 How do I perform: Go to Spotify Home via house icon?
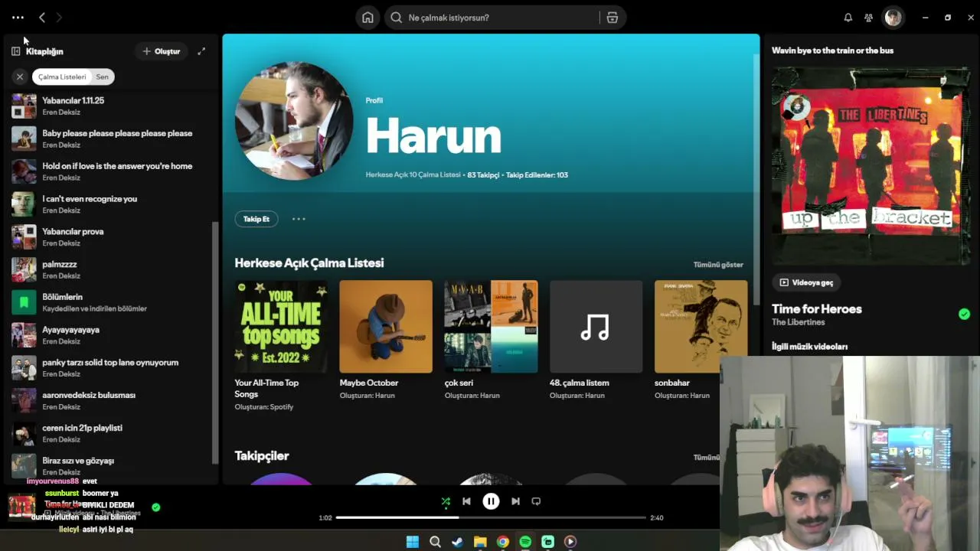367,18
